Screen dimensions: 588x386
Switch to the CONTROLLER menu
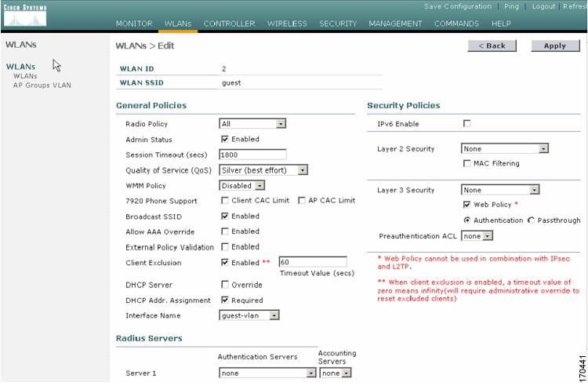(229, 24)
